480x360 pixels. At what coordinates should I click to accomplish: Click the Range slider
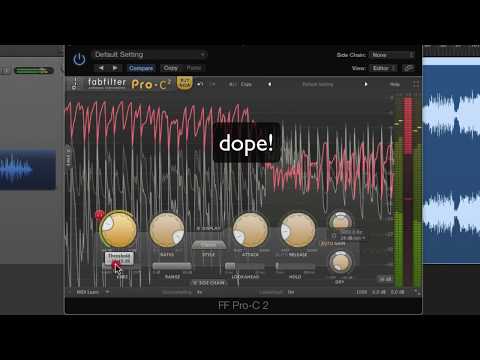pyautogui.click(x=172, y=266)
